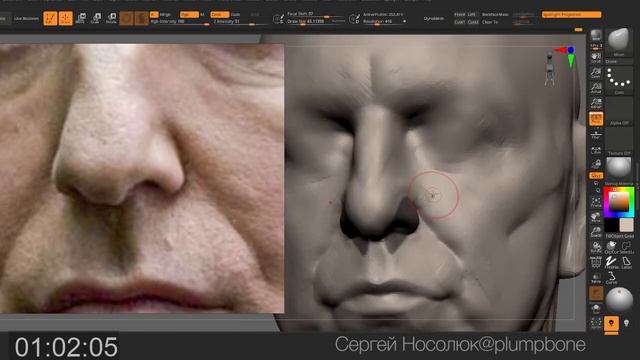Open the Alpha Off picker
The height and width of the screenshot is (360, 640).
619,111
